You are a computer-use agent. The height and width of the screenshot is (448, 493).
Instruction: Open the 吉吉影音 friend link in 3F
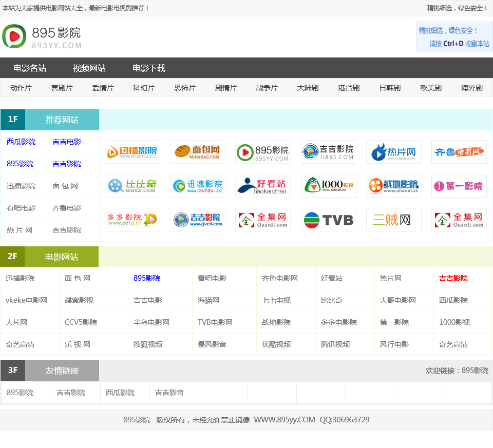pos(169,393)
